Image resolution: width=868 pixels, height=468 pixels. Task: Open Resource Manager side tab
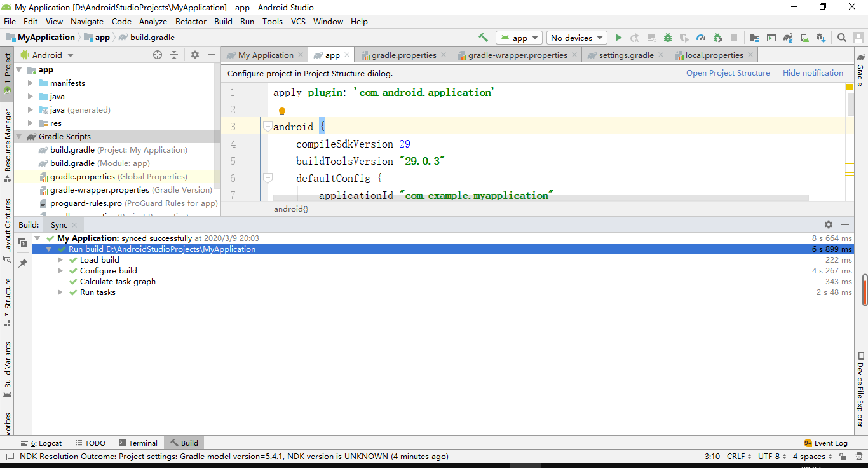click(8, 145)
